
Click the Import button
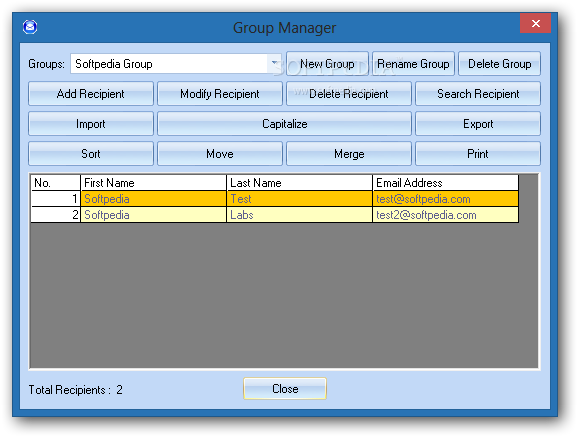[x=91, y=124]
